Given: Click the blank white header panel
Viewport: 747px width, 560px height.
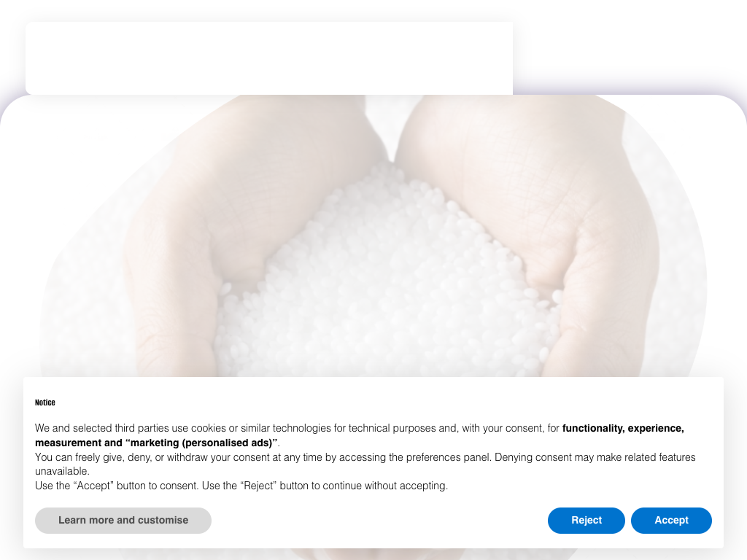Looking at the screenshot, I should click(269, 58).
